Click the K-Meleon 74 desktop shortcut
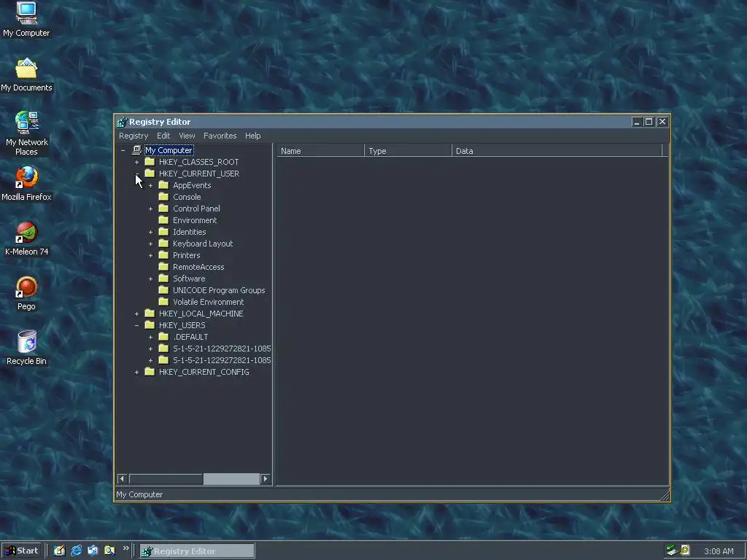The width and height of the screenshot is (747, 560). pos(26,238)
